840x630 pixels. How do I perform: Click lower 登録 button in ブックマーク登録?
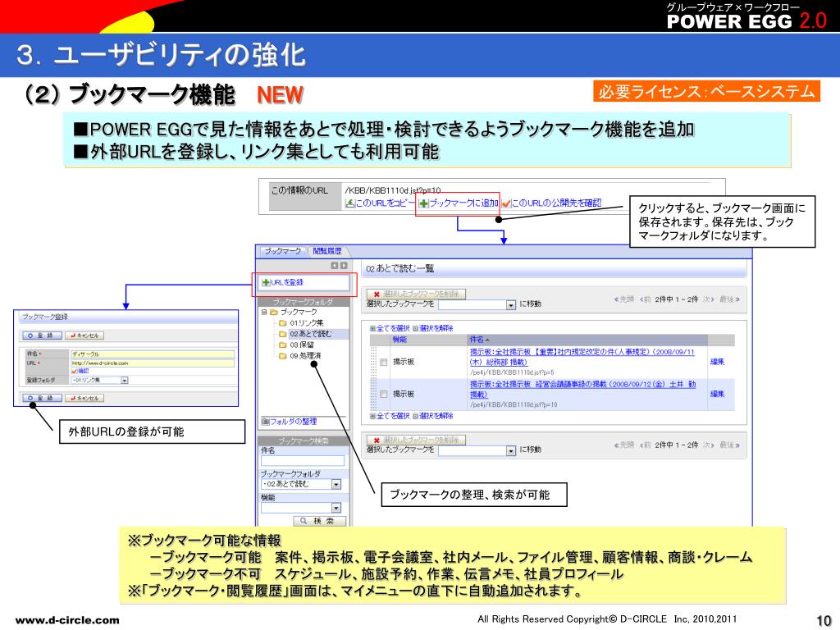click(x=41, y=399)
